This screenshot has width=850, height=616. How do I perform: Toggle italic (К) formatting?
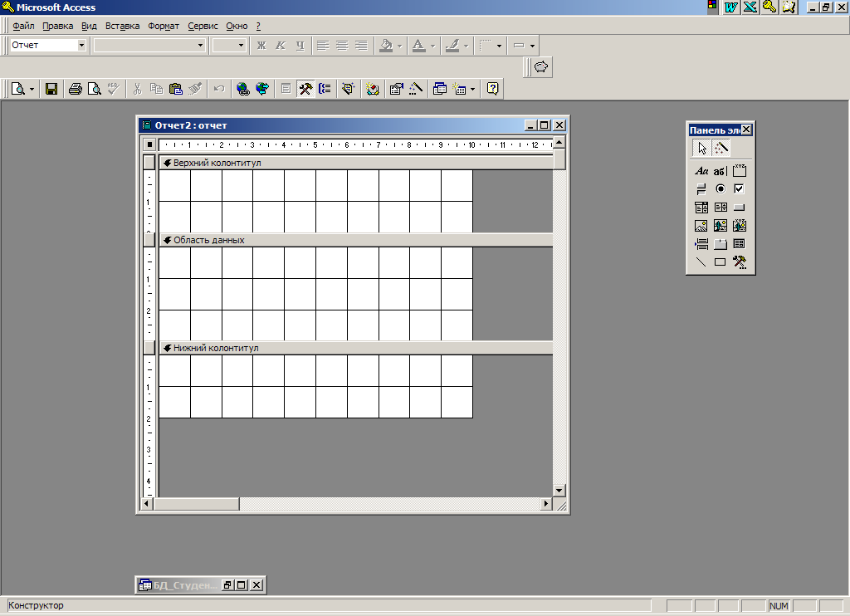point(281,46)
